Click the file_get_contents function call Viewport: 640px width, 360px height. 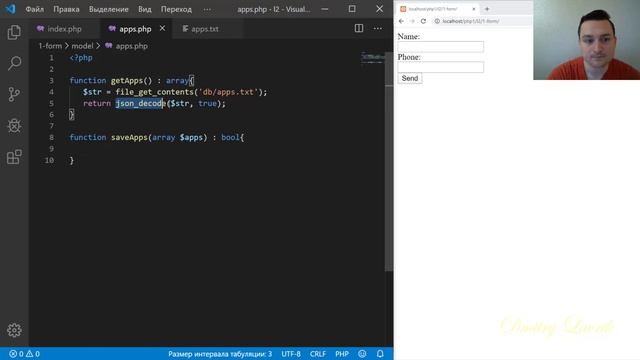click(x=154, y=92)
